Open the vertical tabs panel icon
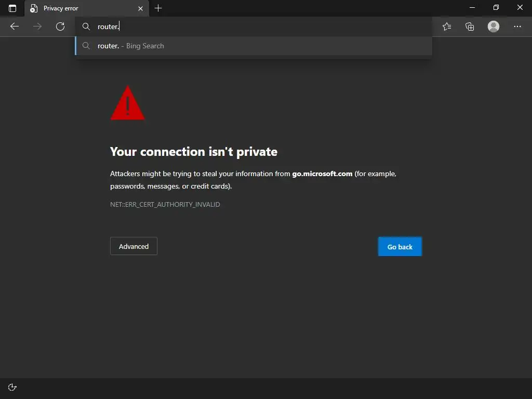This screenshot has width=532, height=399. tap(12, 8)
